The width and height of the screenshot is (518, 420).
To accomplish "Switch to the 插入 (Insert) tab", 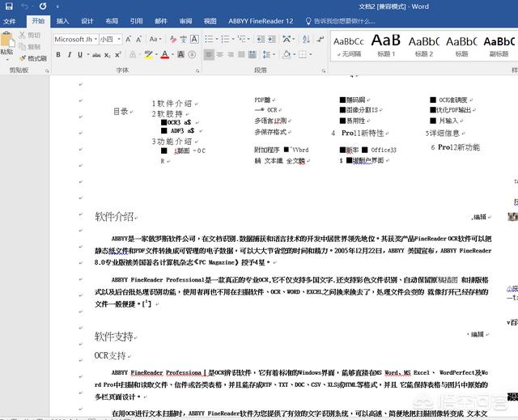I will 62,21.
